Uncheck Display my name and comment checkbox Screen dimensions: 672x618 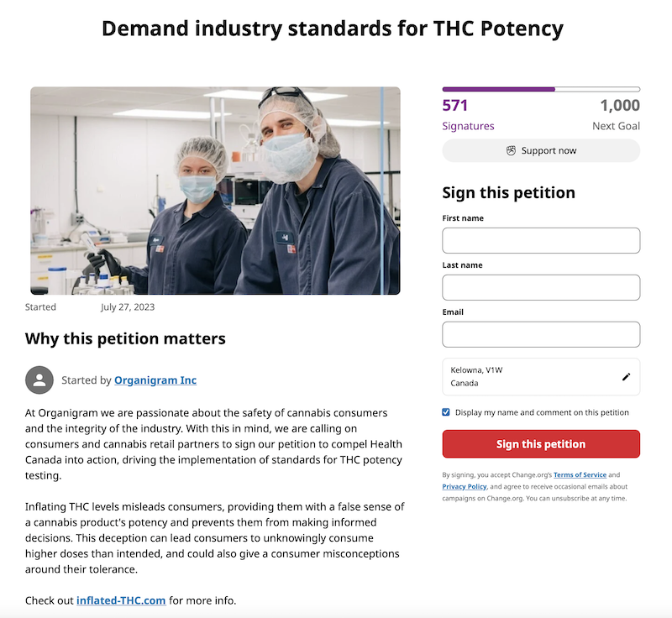[x=446, y=412]
